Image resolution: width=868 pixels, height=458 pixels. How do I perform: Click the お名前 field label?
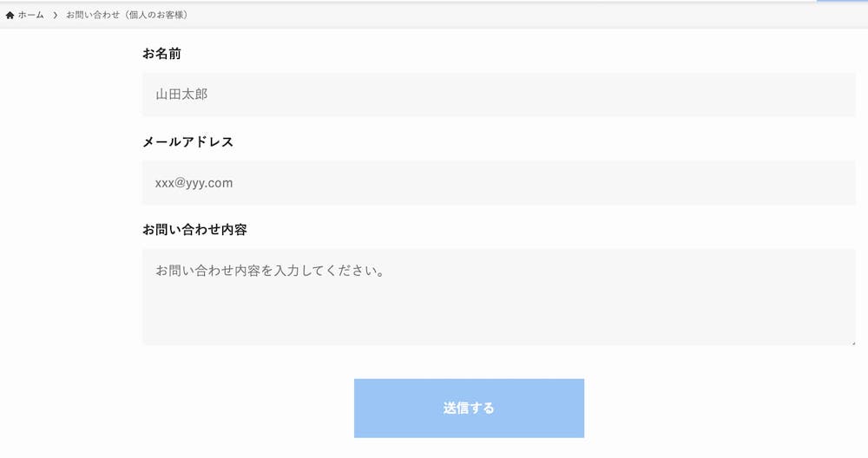[x=161, y=54]
